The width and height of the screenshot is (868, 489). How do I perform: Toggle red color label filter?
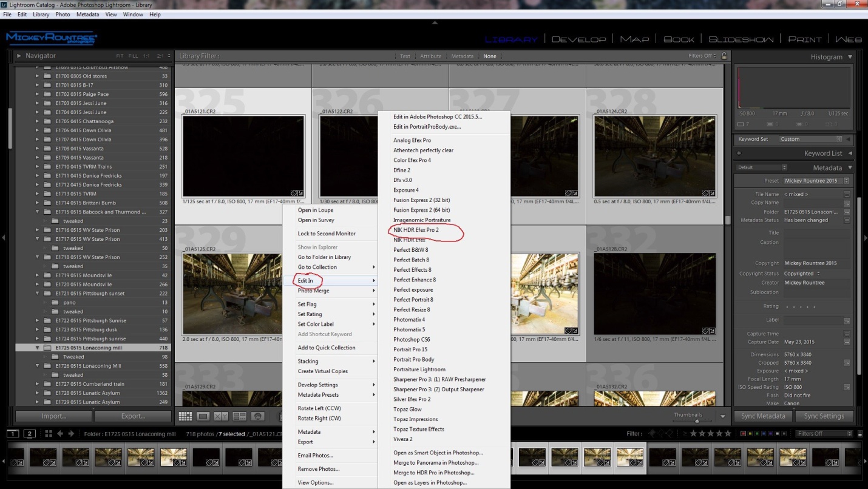[x=744, y=434]
